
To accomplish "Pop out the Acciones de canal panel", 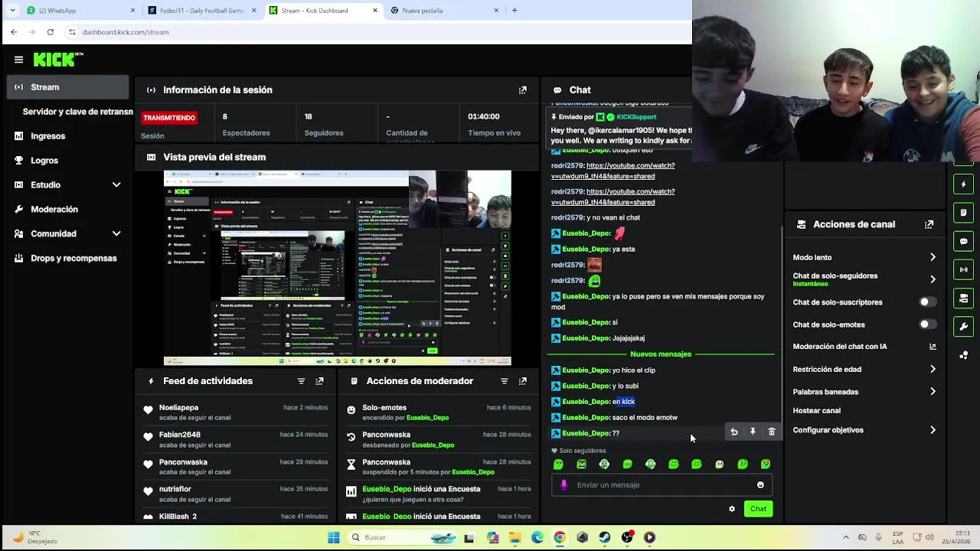I will tap(929, 224).
